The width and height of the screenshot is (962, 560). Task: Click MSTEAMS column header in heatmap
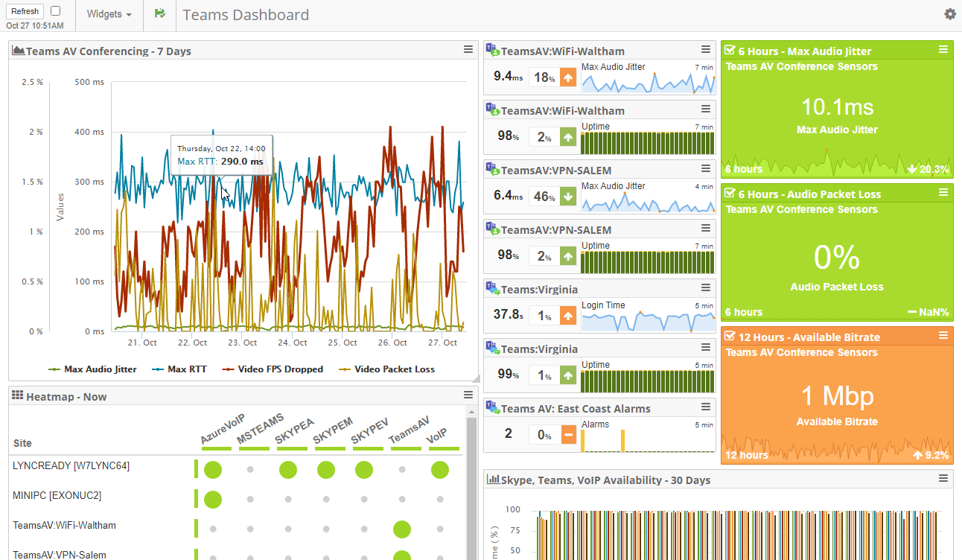(x=260, y=430)
